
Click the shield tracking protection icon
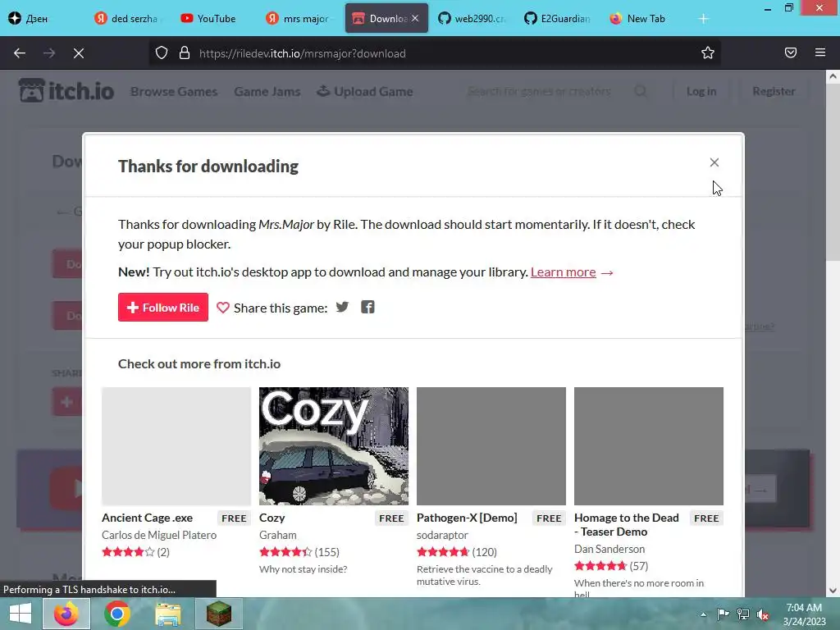[162, 53]
